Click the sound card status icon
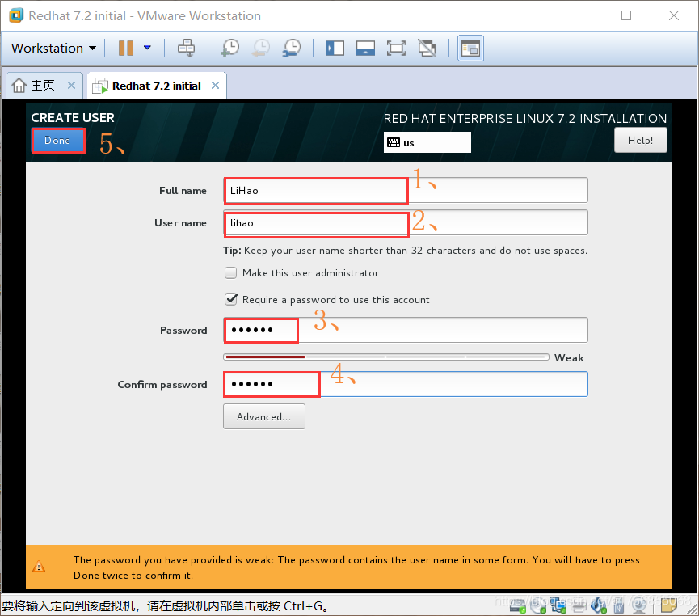699x616 pixels. pyautogui.click(x=598, y=605)
